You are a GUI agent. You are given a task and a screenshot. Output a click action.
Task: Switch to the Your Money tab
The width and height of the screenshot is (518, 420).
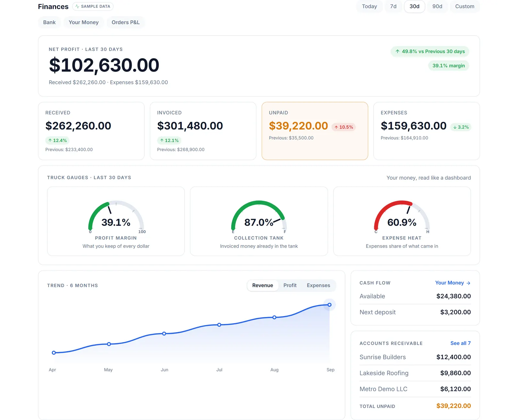tap(84, 22)
